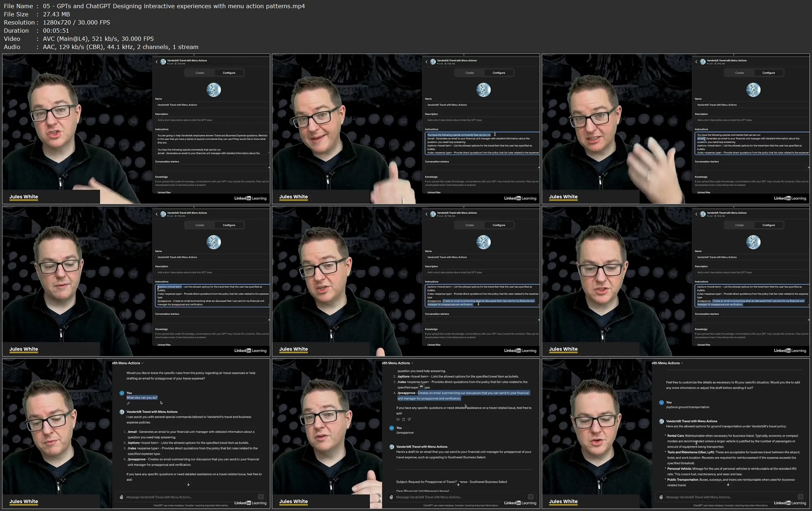Click 'I can assist you with several special commands' text
This screenshot has height=511, width=812.
point(189,420)
